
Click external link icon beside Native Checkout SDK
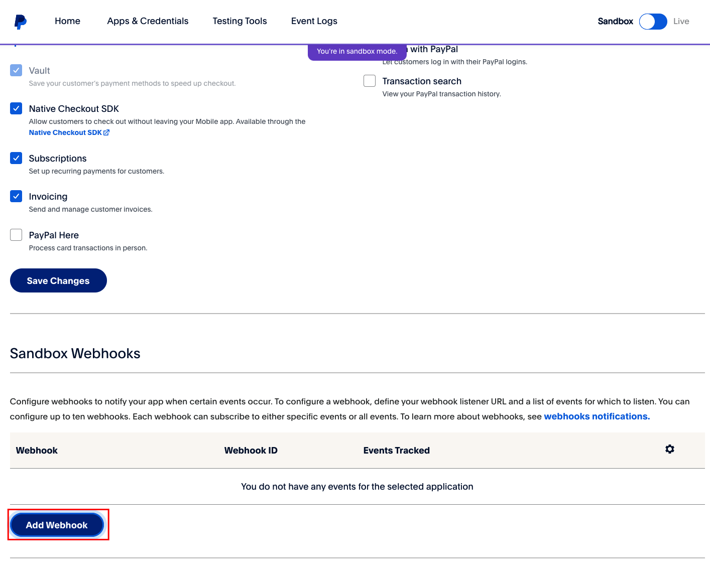click(x=106, y=132)
